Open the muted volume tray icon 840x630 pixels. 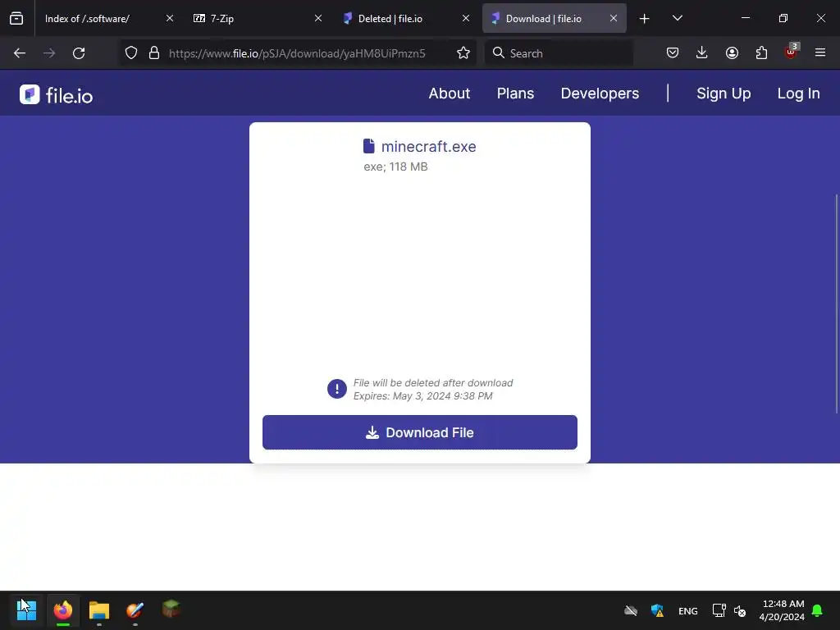(x=740, y=610)
